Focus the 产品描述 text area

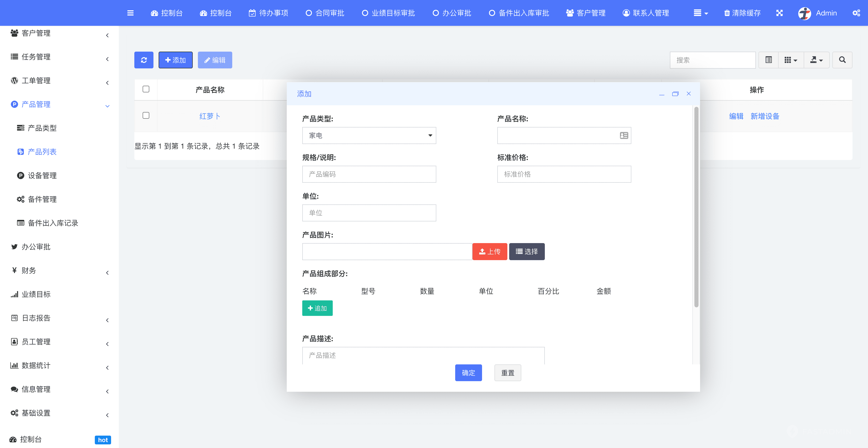click(423, 355)
